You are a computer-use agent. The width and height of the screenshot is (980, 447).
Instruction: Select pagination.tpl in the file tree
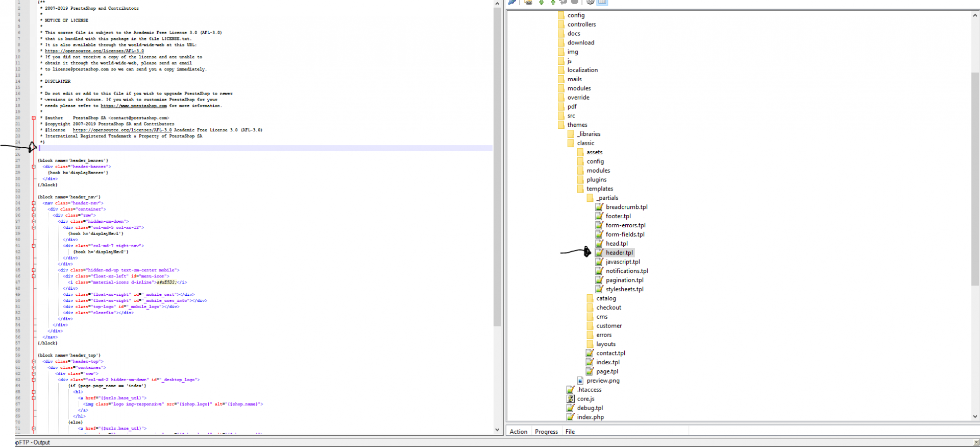pos(624,280)
